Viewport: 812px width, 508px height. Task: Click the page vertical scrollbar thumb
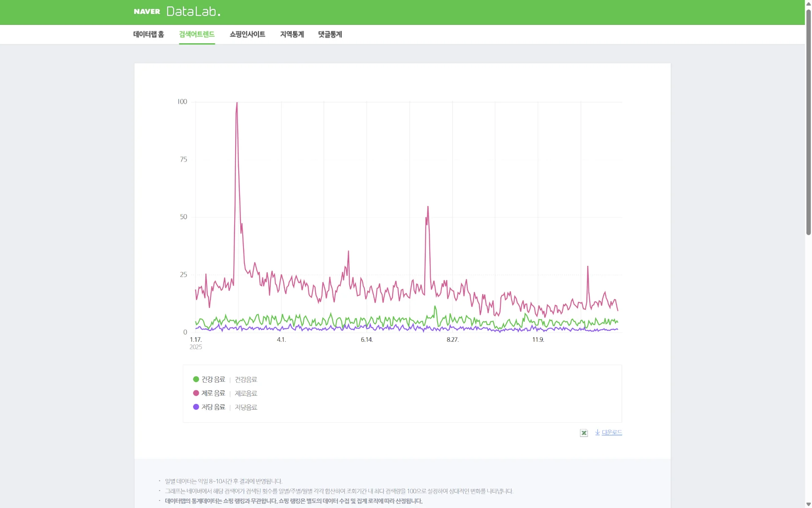coord(808,123)
